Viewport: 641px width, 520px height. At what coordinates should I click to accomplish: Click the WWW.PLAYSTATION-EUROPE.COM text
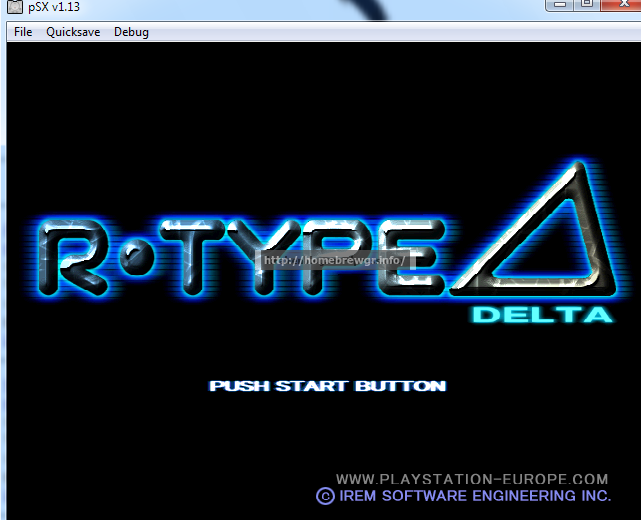pyautogui.click(x=472, y=479)
